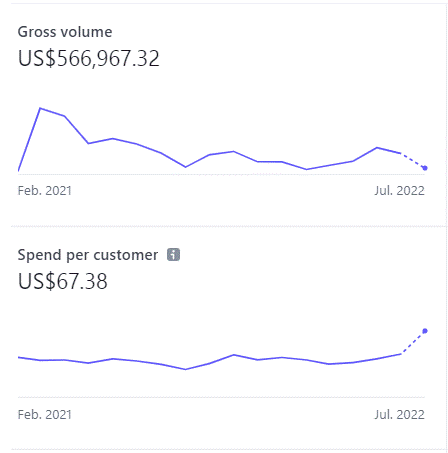
Task: Click the dashed projection segment in Spend per customer
Action: 413,342
